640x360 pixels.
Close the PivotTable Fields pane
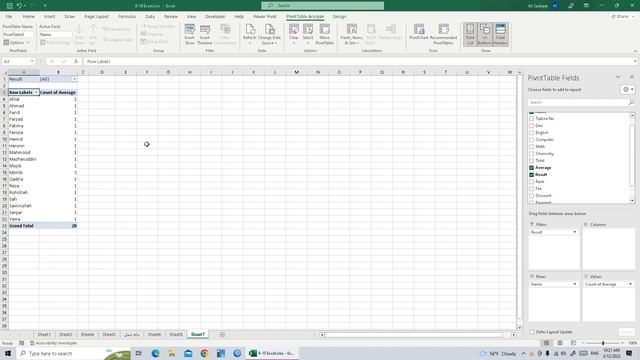632,77
